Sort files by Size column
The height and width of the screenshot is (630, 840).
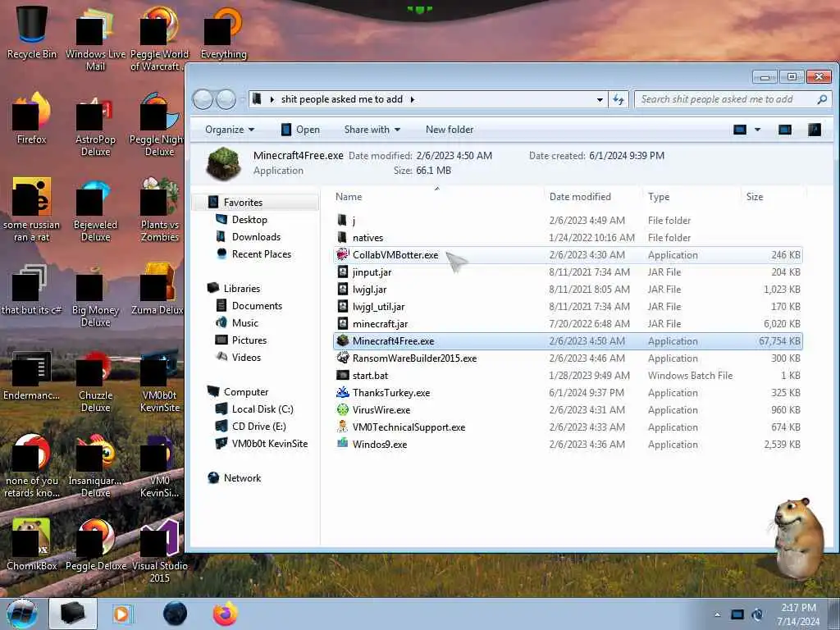(x=773, y=197)
